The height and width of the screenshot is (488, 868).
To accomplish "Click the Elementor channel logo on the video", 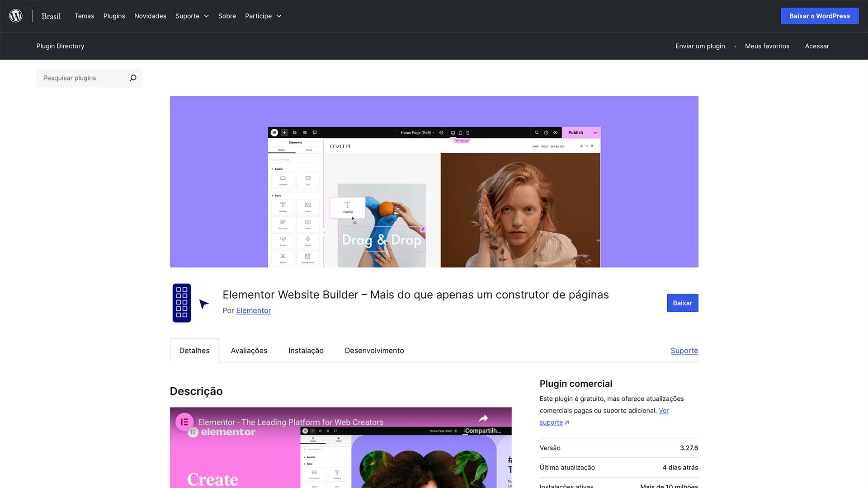I will 184,422.
